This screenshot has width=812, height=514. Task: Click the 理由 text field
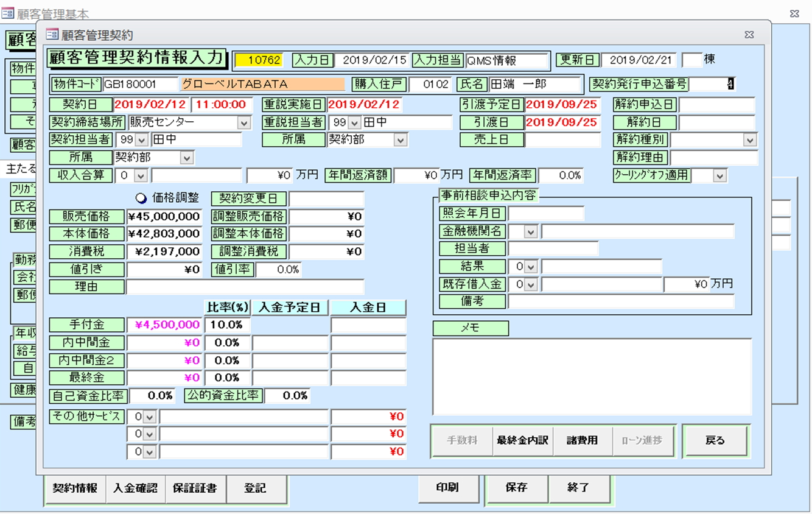245,287
